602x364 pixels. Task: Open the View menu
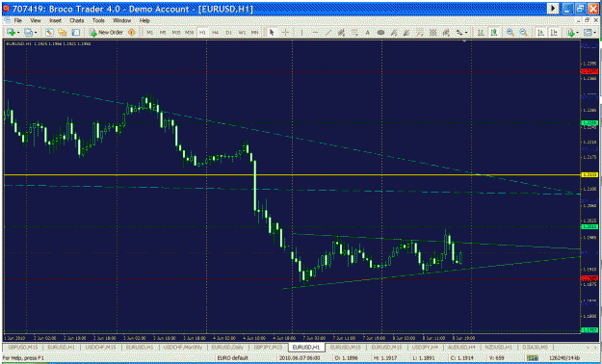click(36, 20)
